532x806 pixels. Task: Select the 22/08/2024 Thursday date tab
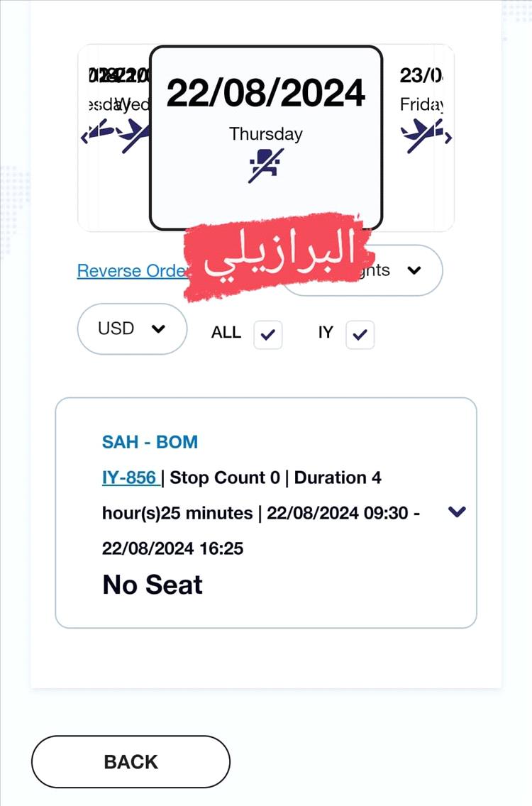tap(266, 138)
